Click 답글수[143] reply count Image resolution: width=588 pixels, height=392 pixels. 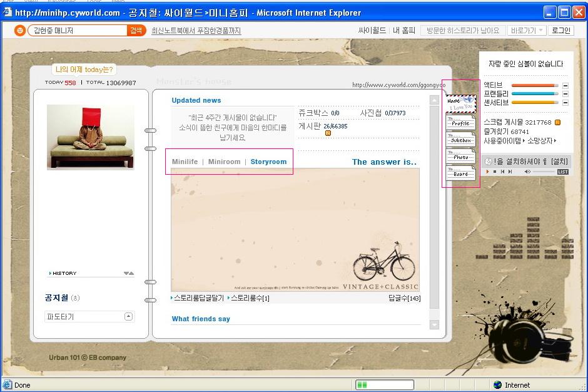pos(404,298)
